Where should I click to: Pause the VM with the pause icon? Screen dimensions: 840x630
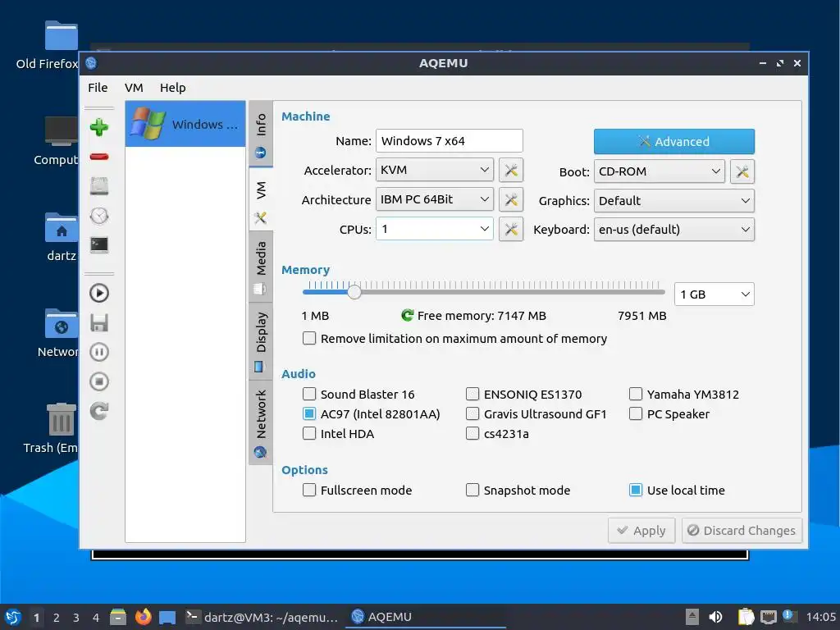coord(99,352)
